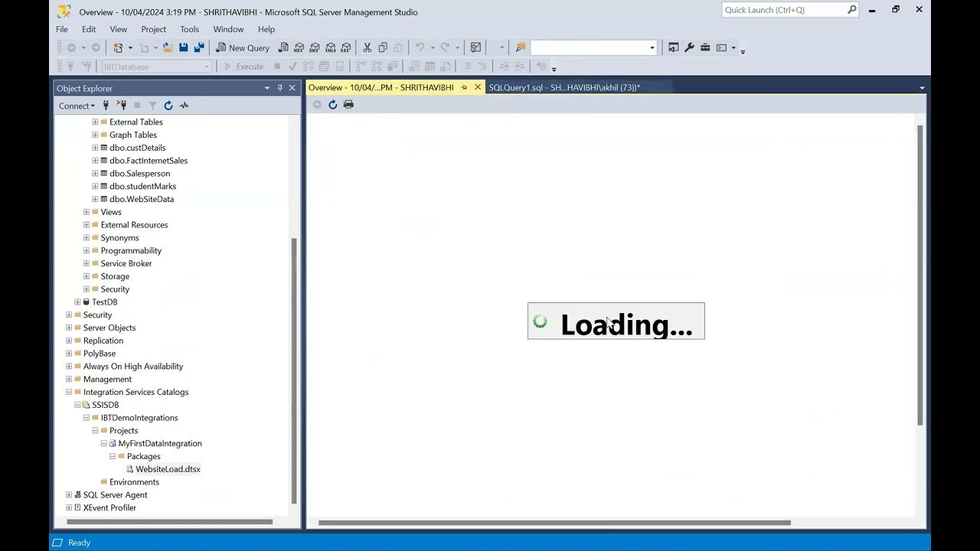Image resolution: width=980 pixels, height=551 pixels.
Task: Click the Refresh icon in Object Explorer toolbar
Action: 168,106
